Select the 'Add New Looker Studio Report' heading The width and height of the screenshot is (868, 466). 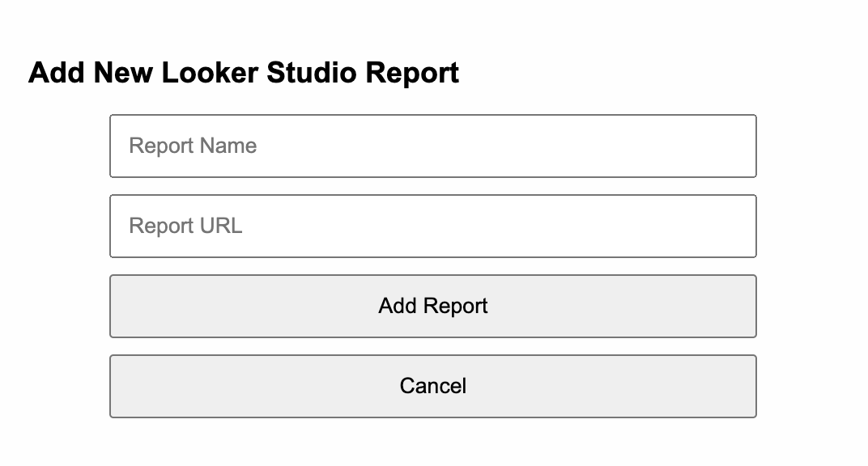click(244, 73)
